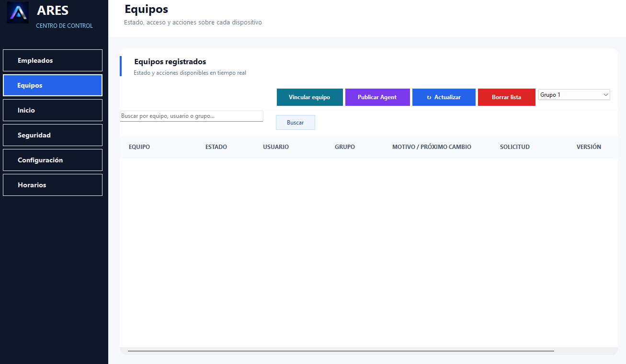
Task: Click the horizontal scrollbar under the table
Action: tap(341, 351)
